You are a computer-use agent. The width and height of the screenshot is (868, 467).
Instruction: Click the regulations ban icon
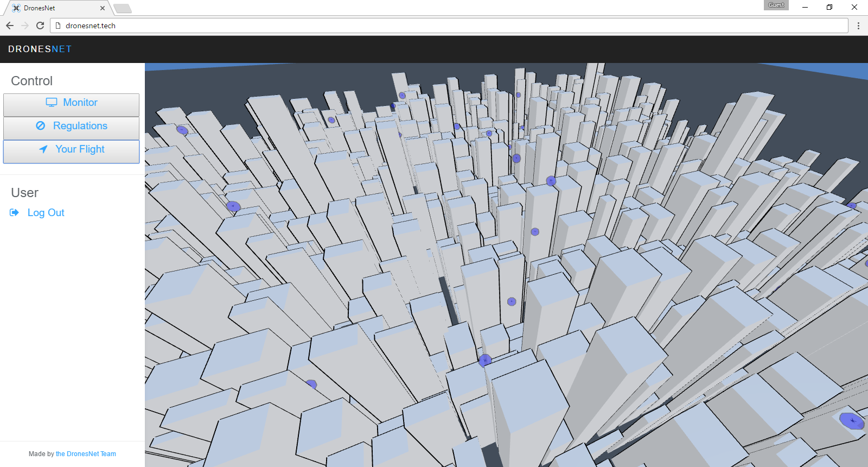click(x=40, y=126)
